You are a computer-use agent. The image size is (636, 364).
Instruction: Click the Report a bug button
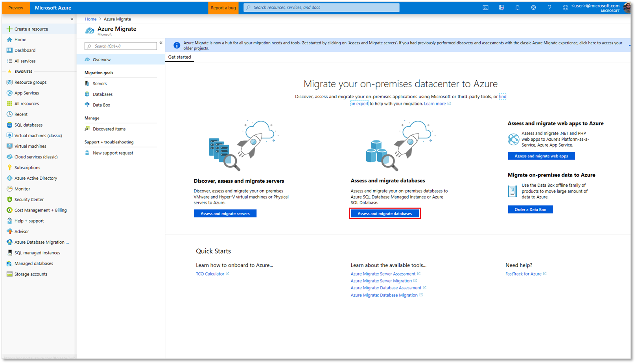pos(223,7)
